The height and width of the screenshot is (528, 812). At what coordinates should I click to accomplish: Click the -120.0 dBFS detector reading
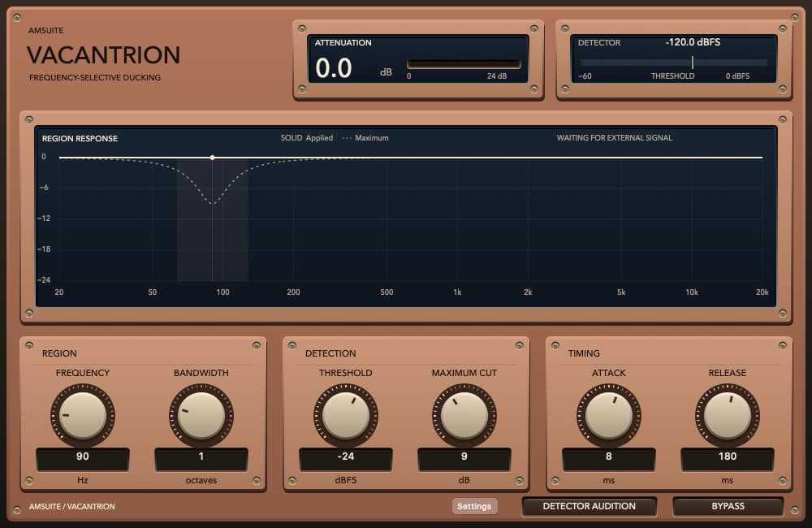[693, 42]
